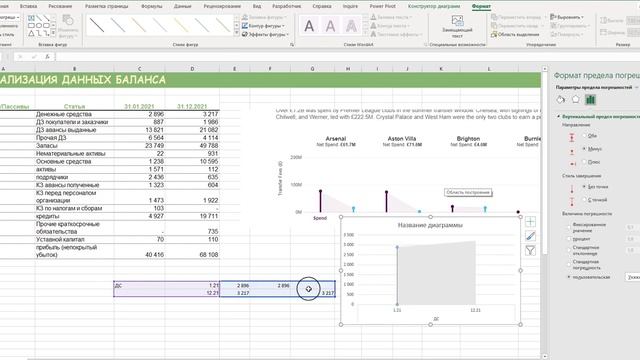Screen dimensions: 640x360
Task: Click the chart title 'Название диаграммы'
Action: coord(430,225)
